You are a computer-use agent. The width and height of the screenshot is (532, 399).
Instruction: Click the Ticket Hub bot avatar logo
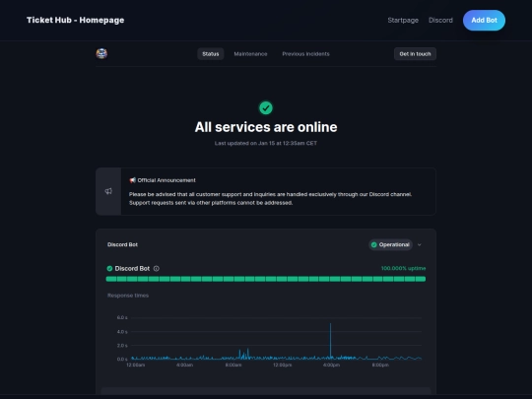101,53
